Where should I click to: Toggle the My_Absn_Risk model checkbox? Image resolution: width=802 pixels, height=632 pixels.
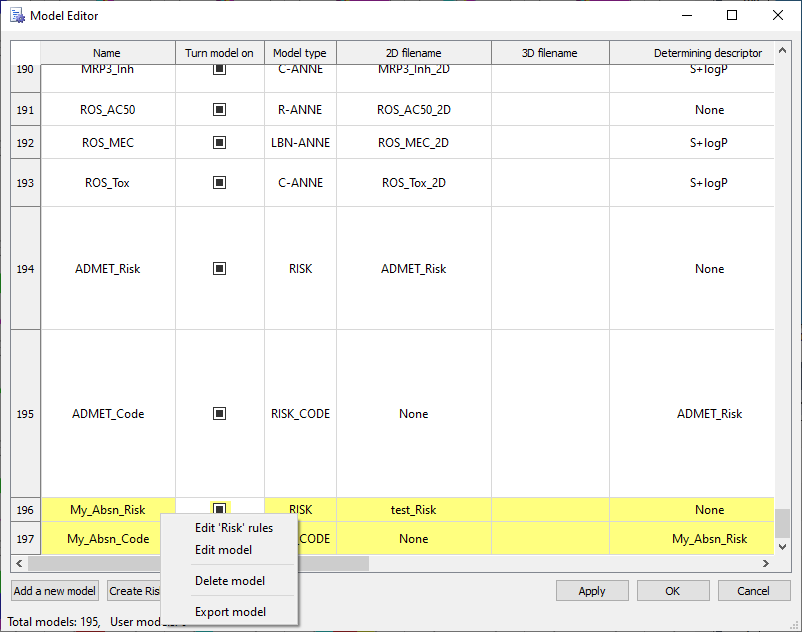(219, 509)
